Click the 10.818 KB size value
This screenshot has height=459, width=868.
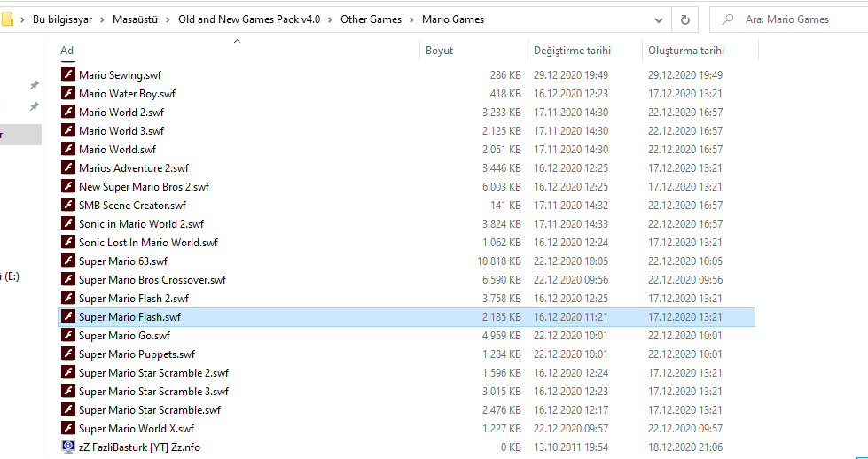coord(499,261)
